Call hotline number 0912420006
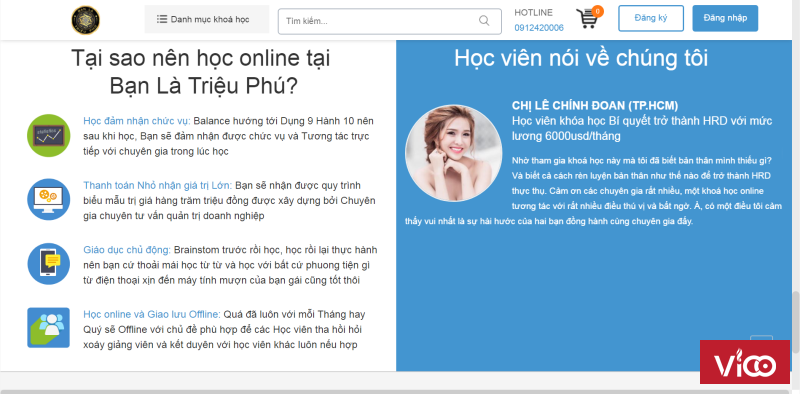The height and width of the screenshot is (394, 800). pos(539,28)
